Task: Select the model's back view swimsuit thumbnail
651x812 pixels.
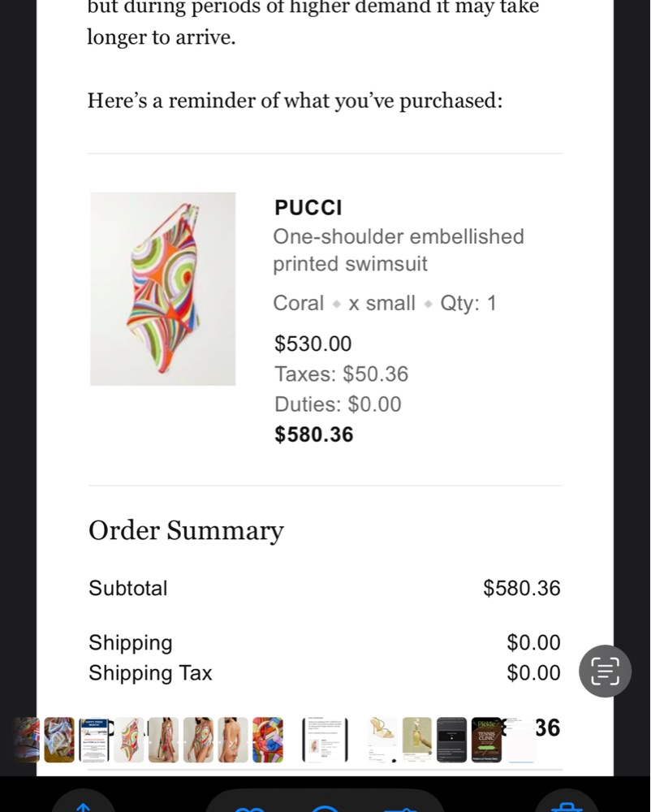Action: pos(233,740)
